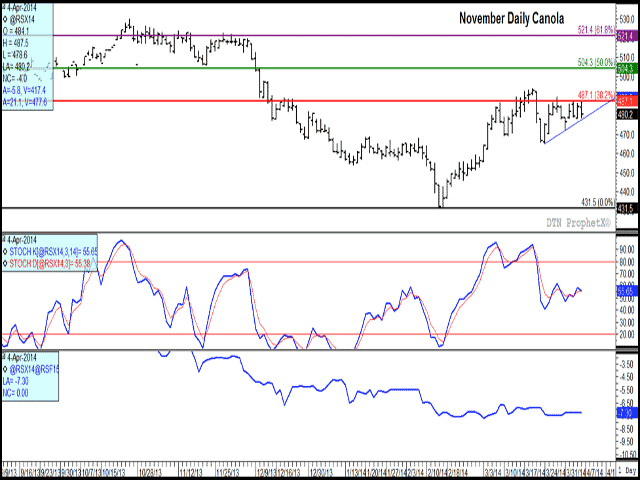
Task: Click the 450.0 price axis label
Action: [626, 173]
